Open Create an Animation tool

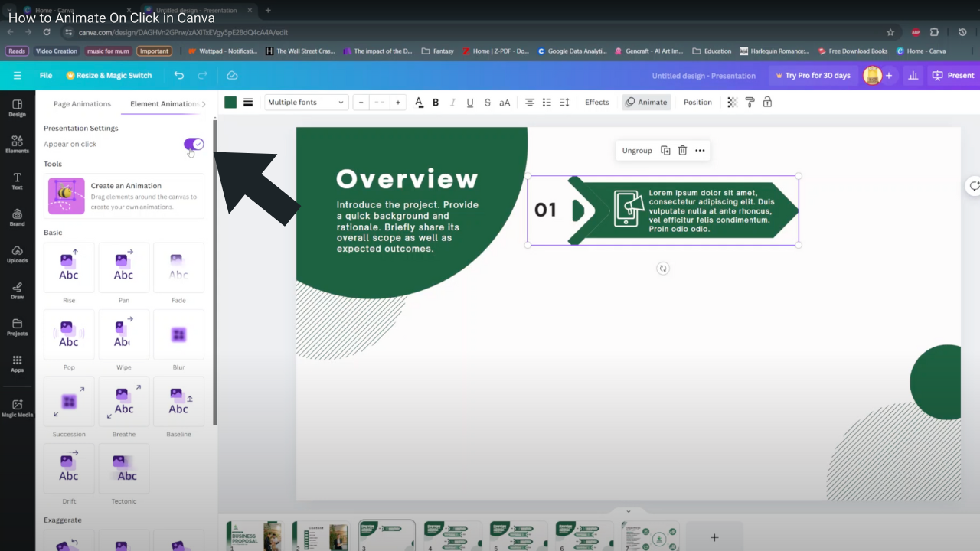[124, 196]
